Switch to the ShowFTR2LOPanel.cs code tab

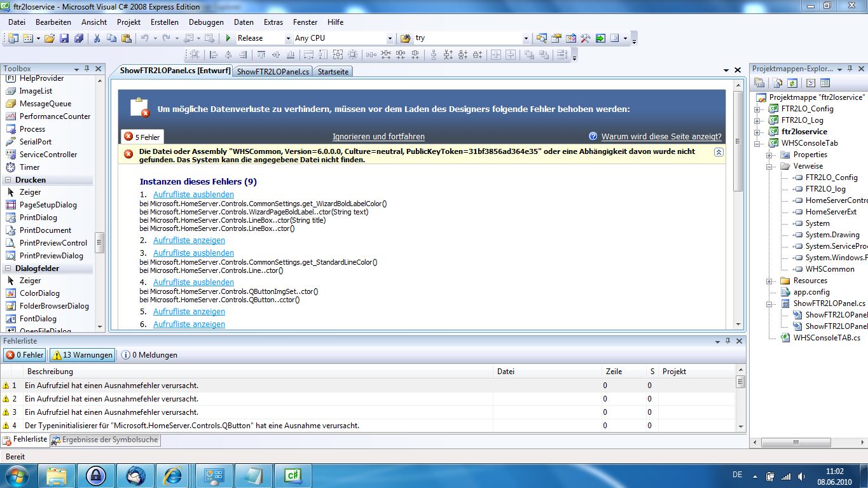(273, 72)
